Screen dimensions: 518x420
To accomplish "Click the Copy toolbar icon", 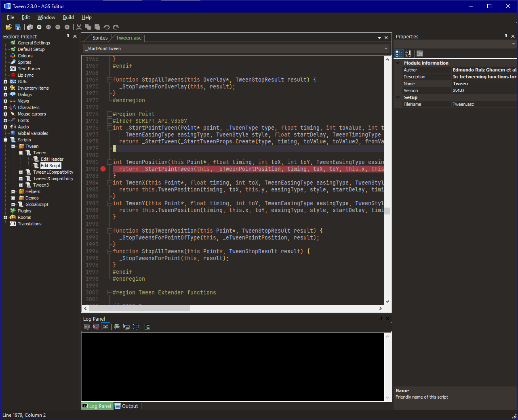I will click(x=88, y=27).
